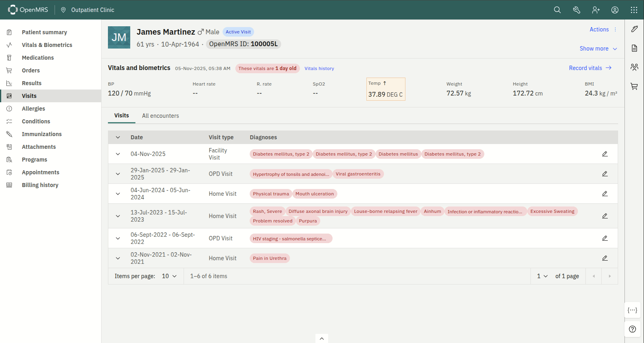Open the patient lists icon in side rail
Image resolution: width=644 pixels, height=343 pixels.
(x=634, y=67)
